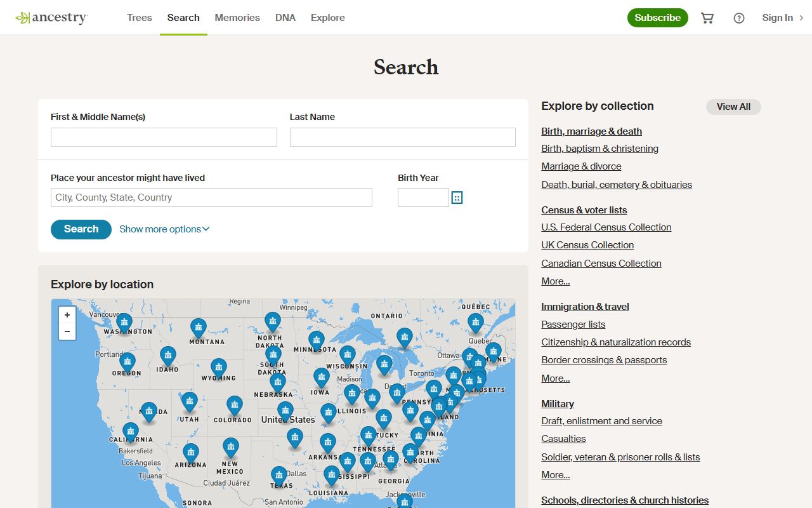Image resolution: width=812 pixels, height=508 pixels.
Task: Open Soldier, veteran & prisoner rolls
Action: point(620,457)
